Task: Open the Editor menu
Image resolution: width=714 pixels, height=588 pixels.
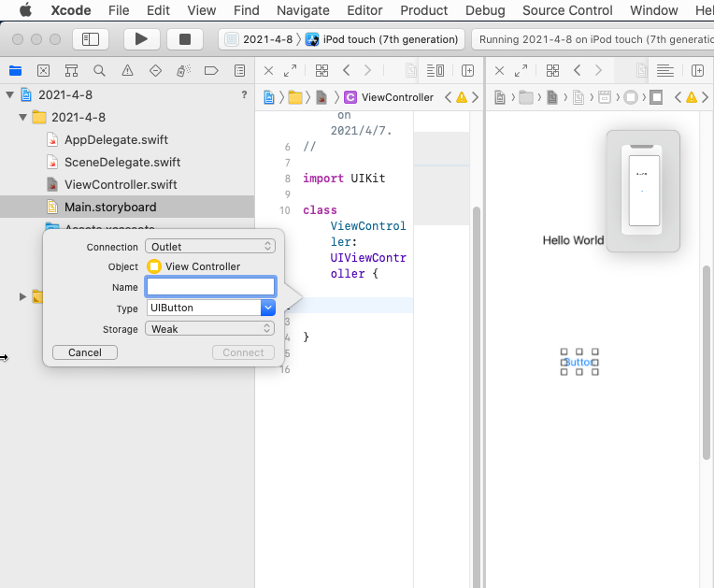Action: pyautogui.click(x=364, y=10)
